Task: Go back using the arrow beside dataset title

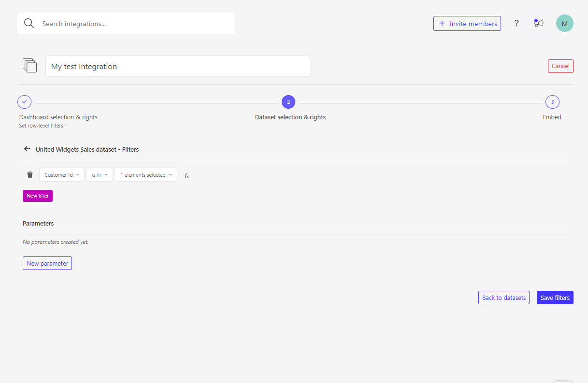Action: (x=27, y=149)
